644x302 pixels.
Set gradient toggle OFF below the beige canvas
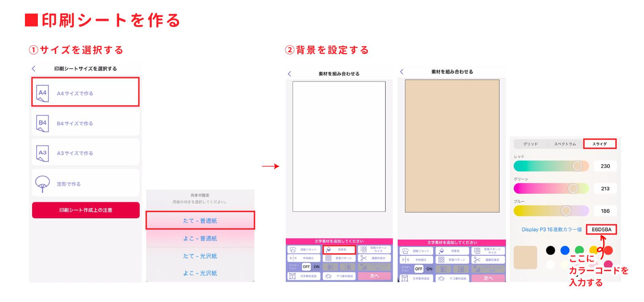tap(419, 269)
